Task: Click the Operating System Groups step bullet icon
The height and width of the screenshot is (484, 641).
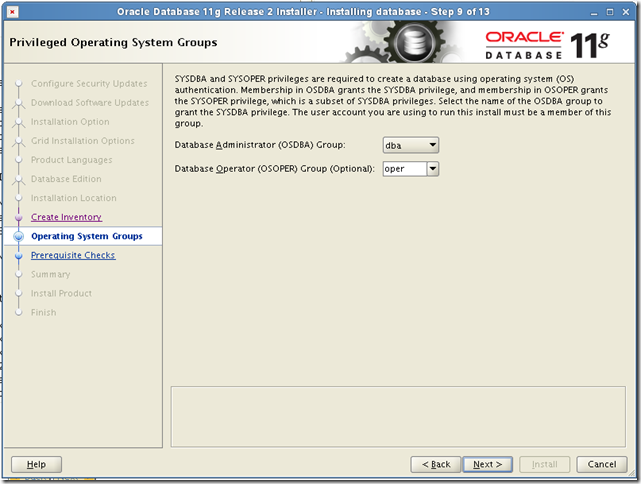Action: coord(18,236)
